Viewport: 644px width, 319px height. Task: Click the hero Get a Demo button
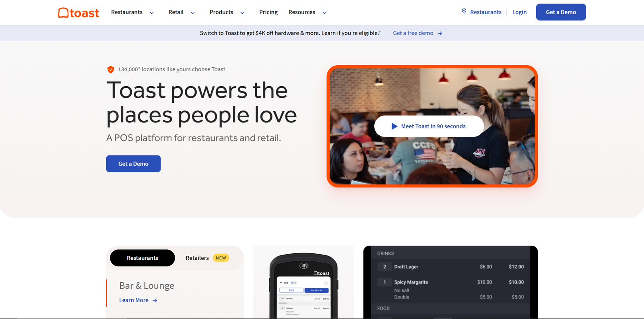coord(133,164)
